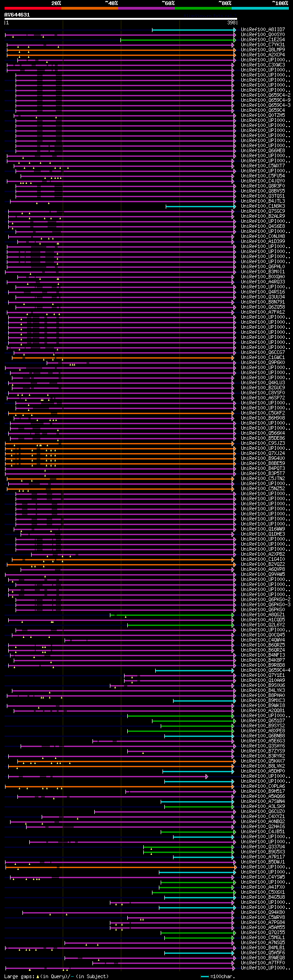Select hit label UniRef100_A7FA12
Viewport: 293px width, 980px height.
(263, 312)
